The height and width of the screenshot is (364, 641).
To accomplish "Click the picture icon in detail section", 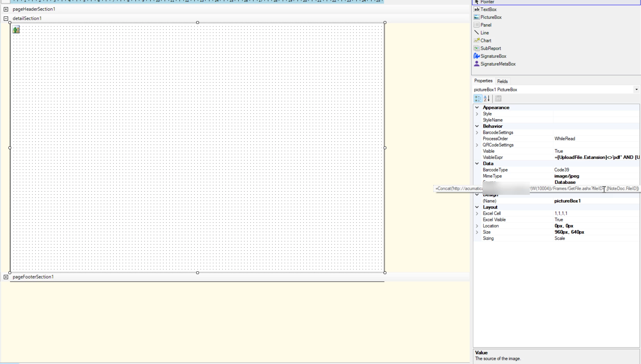I will click(16, 30).
